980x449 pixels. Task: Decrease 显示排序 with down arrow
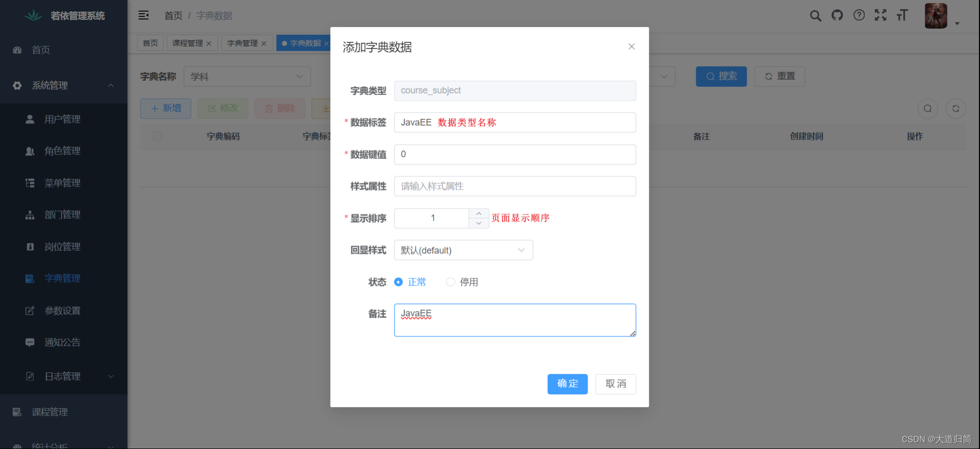pyautogui.click(x=479, y=223)
